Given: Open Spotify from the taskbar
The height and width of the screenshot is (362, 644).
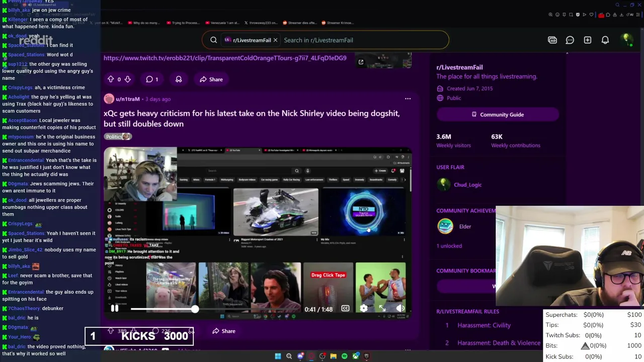Looking at the screenshot, I should point(344,356).
